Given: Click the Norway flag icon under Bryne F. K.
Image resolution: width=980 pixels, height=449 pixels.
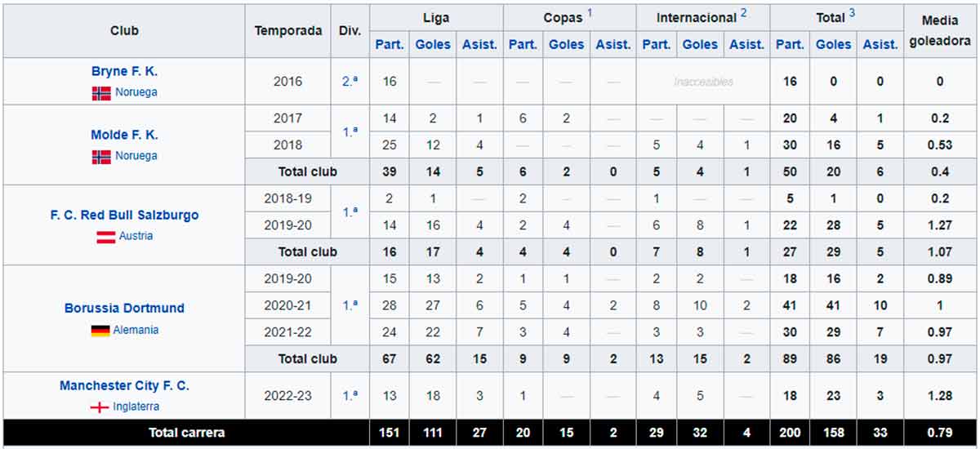Looking at the screenshot, I should [101, 93].
